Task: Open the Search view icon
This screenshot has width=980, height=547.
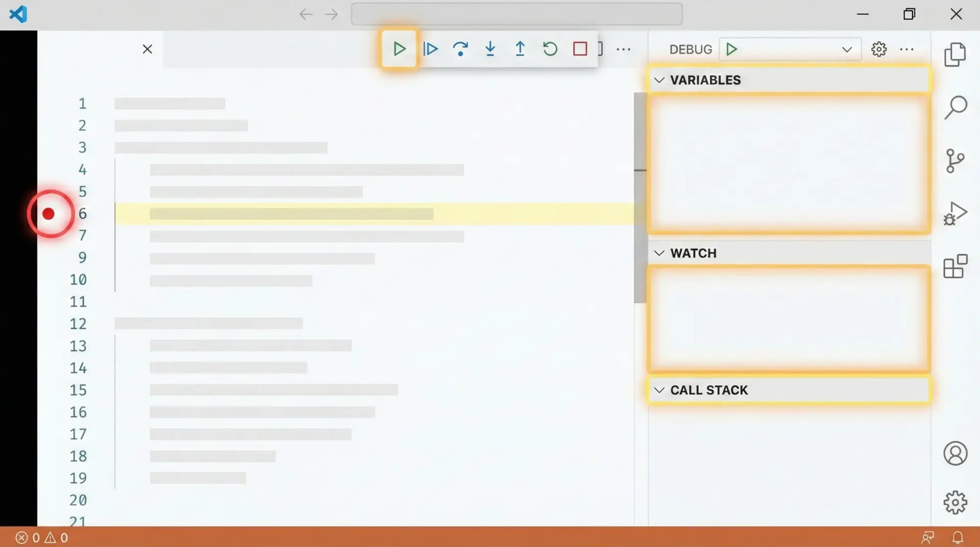Action: coord(955,107)
